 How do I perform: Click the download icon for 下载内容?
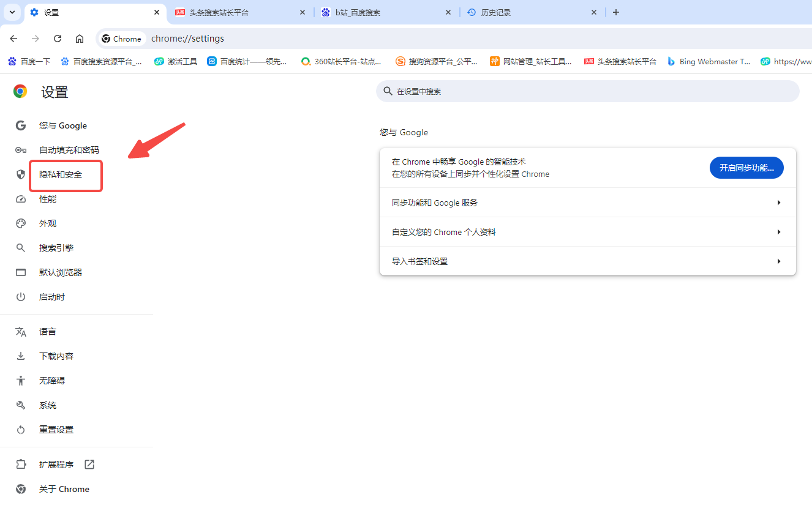tap(21, 356)
